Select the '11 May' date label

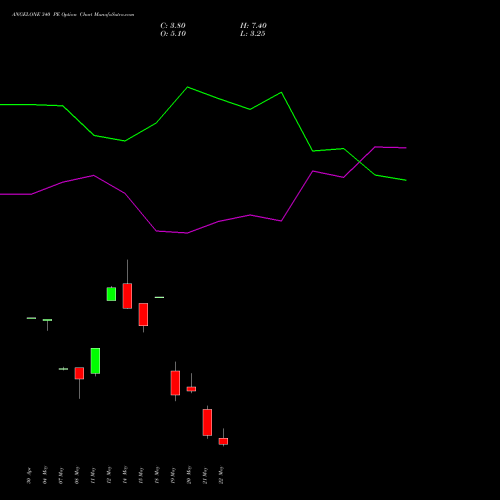pyautogui.click(x=93, y=475)
